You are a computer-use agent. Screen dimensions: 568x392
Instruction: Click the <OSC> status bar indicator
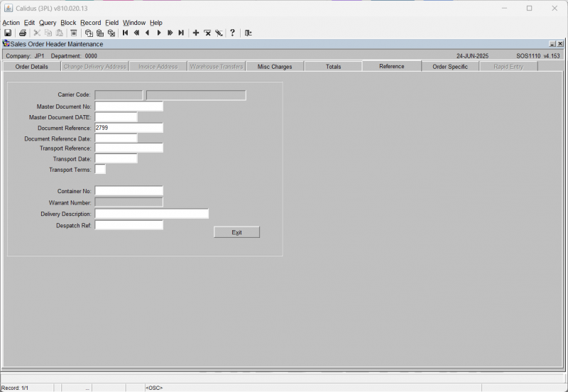pyautogui.click(x=154, y=388)
